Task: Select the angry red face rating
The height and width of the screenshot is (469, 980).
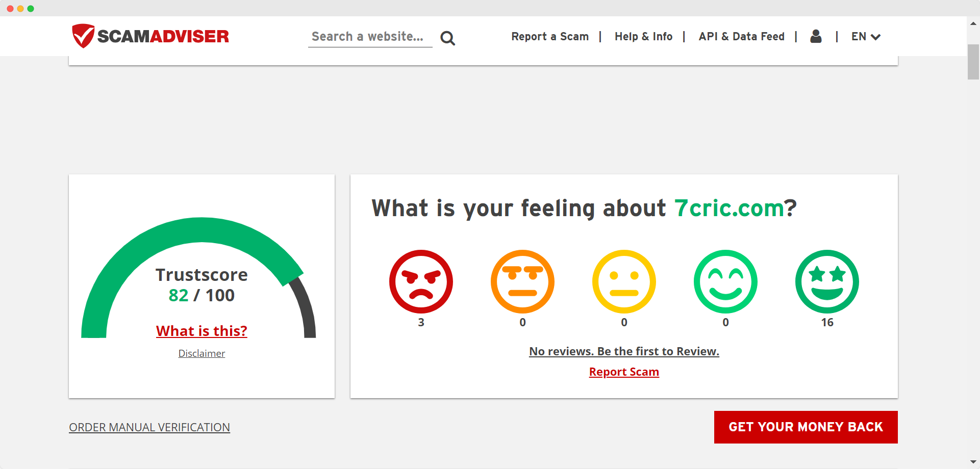Action: pos(421,281)
